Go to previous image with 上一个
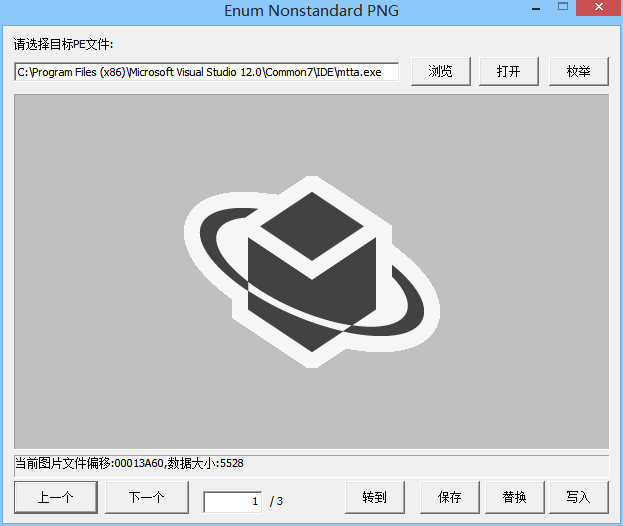The width and height of the screenshot is (623, 526). 56,497
